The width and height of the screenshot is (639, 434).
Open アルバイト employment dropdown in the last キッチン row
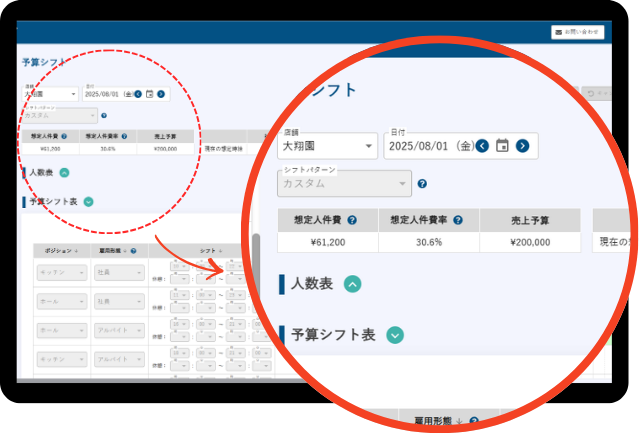pos(119,359)
